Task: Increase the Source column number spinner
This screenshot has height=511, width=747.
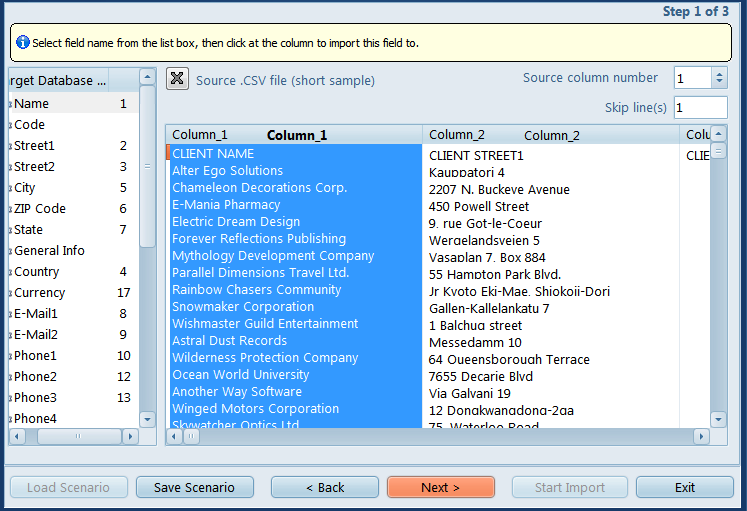Action: pos(719,73)
